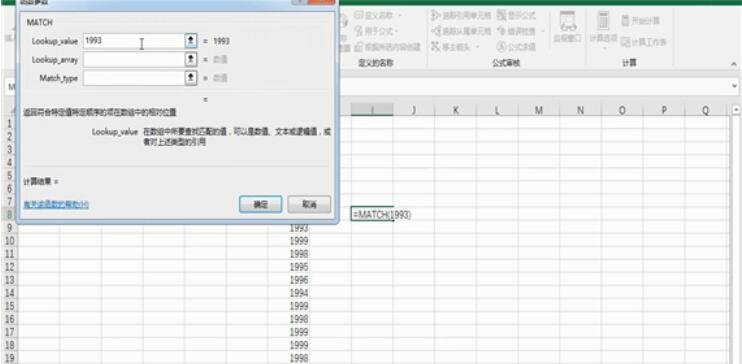Click inside the Lookup_value field containing 1993
Screen dimensions: 742x364
[133, 41]
